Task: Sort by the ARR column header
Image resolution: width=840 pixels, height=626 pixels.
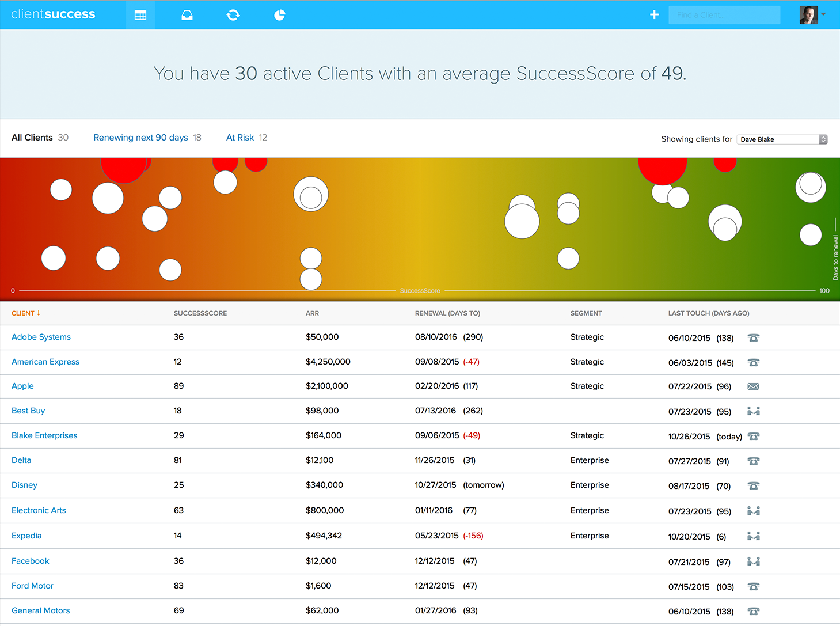Action: tap(312, 313)
